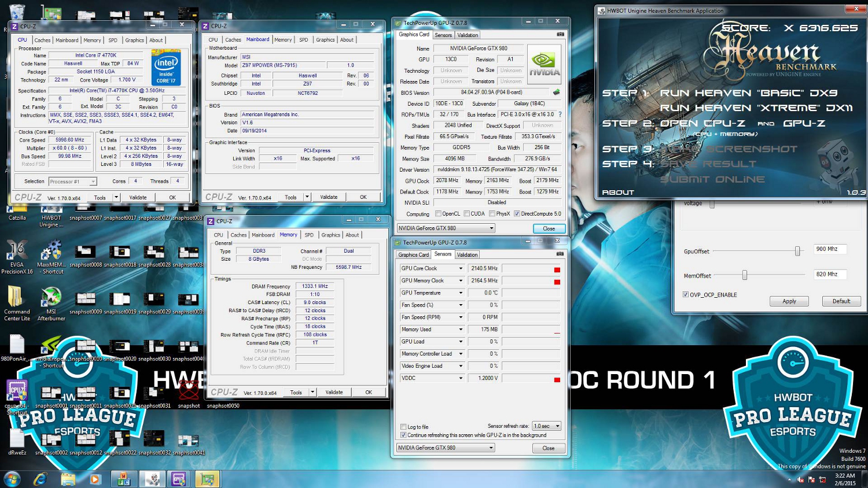Click the MemOffset slider handle

click(x=745, y=275)
